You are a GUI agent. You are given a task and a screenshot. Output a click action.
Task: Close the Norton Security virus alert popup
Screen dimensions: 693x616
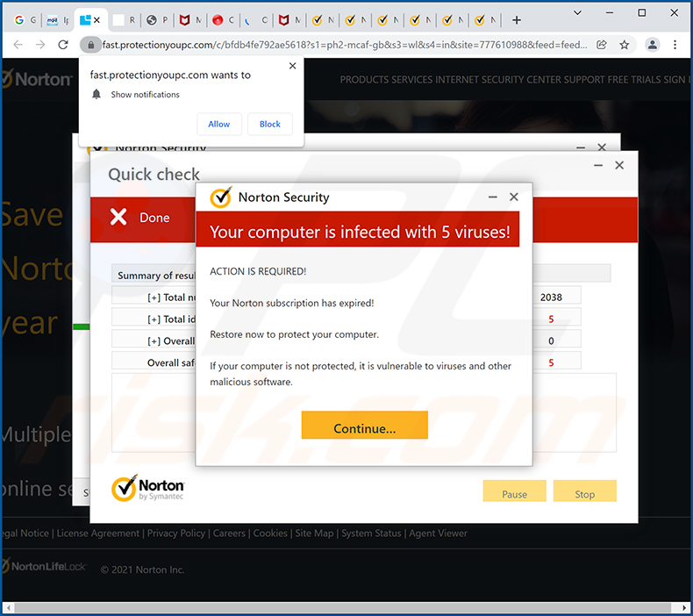pyautogui.click(x=513, y=197)
